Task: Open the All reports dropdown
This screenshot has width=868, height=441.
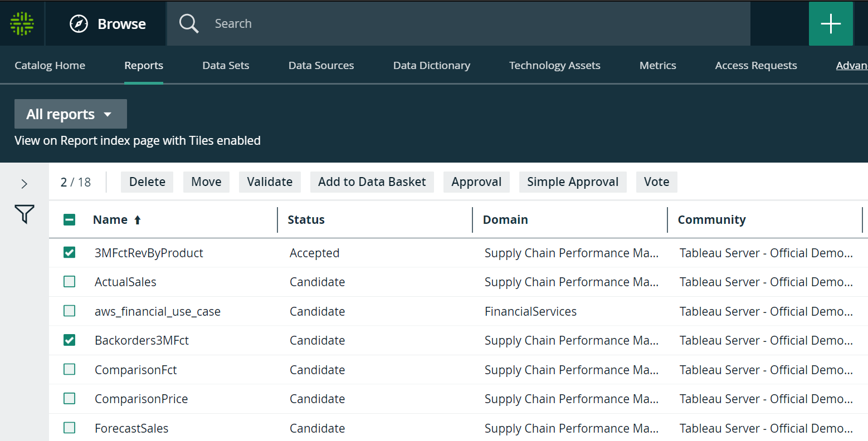Action: (x=70, y=114)
